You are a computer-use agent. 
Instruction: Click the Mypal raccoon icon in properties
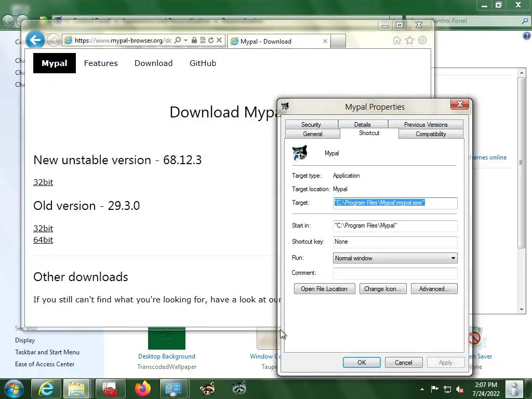300,153
